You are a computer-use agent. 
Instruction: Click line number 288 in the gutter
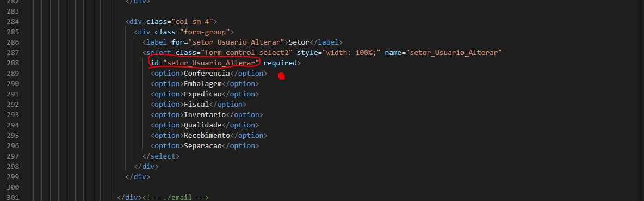(14, 63)
